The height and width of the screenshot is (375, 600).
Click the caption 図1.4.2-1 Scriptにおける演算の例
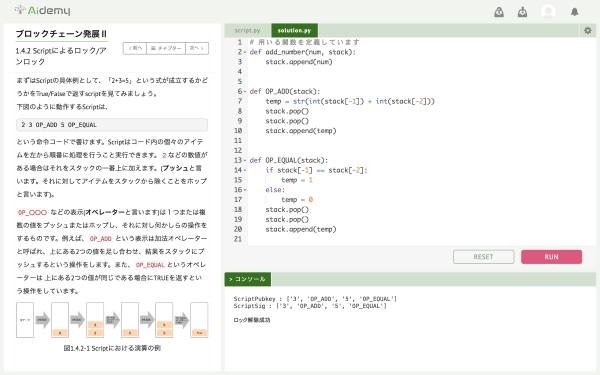point(112,348)
